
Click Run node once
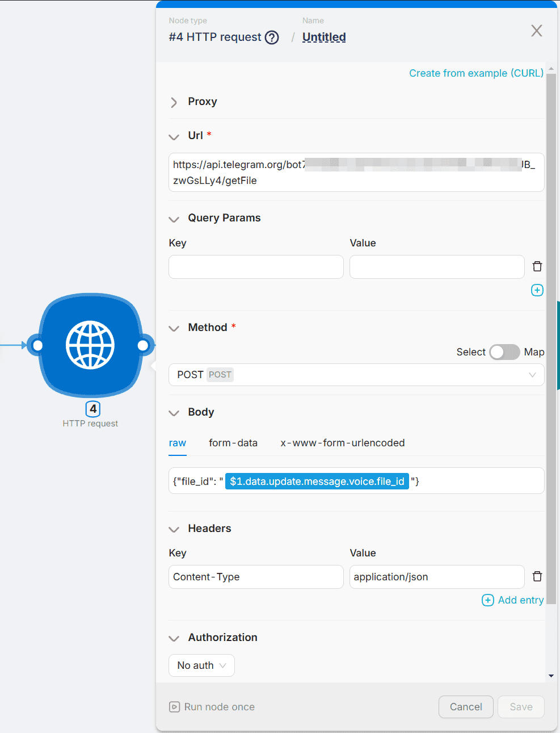click(212, 707)
